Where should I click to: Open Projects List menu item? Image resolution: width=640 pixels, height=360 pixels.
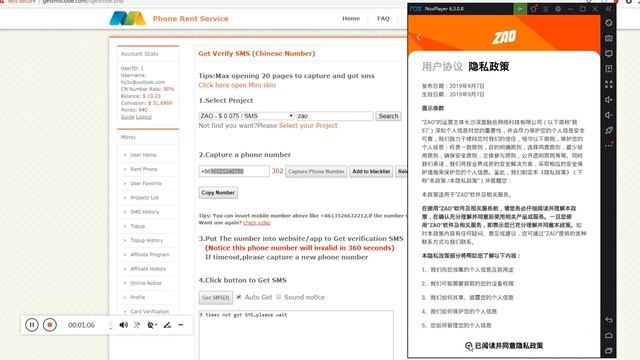click(x=144, y=198)
